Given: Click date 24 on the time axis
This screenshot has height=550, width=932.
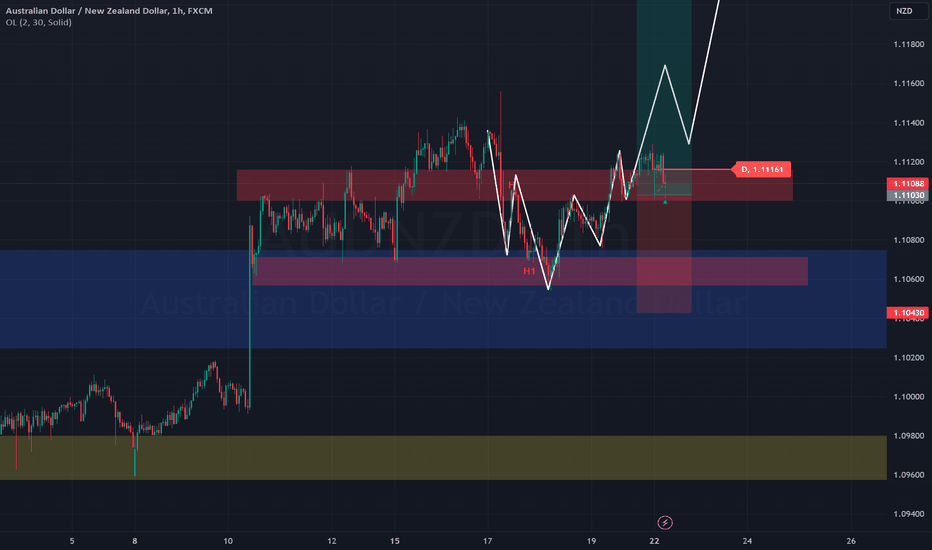Looking at the screenshot, I should coord(747,541).
